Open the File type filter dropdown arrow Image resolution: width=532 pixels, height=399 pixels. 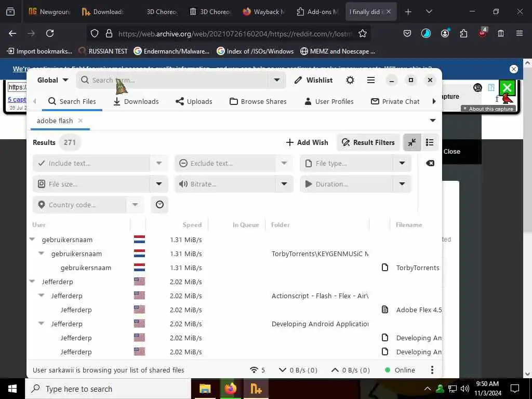click(402, 163)
